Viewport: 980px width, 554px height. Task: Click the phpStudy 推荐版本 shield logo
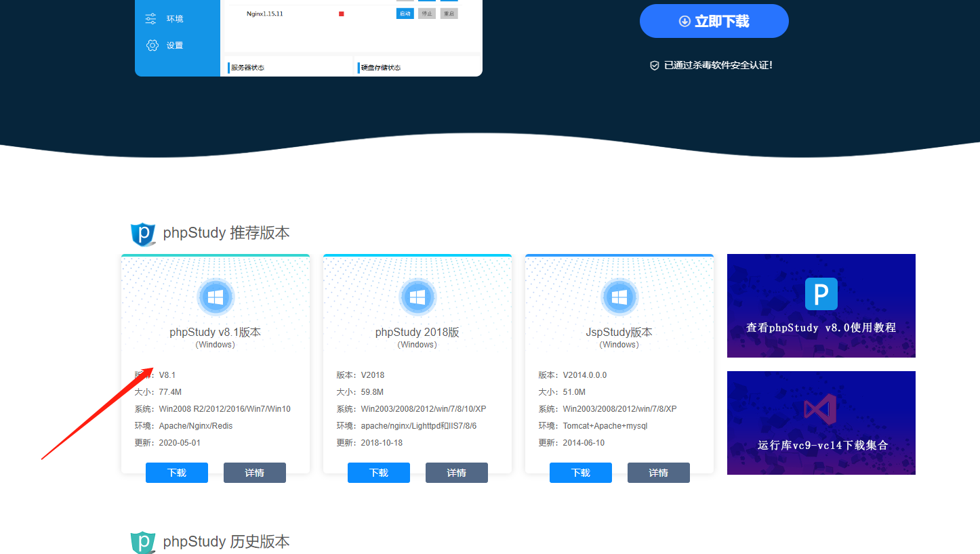tap(143, 234)
